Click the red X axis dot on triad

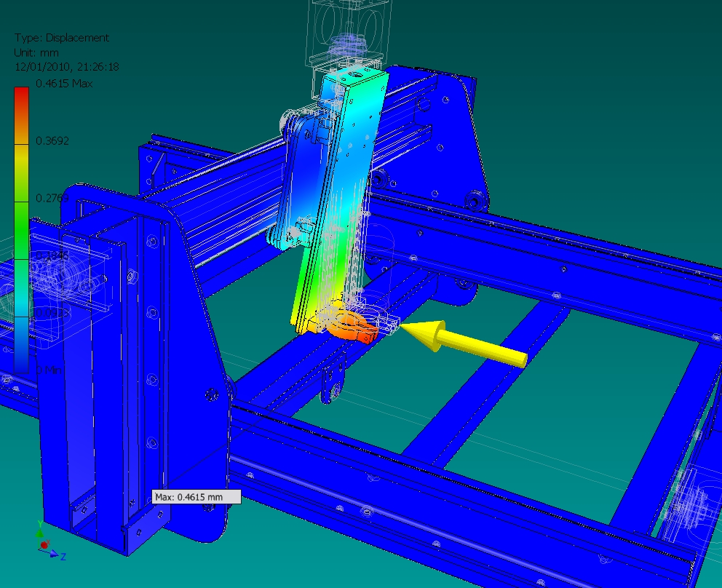coord(44,544)
